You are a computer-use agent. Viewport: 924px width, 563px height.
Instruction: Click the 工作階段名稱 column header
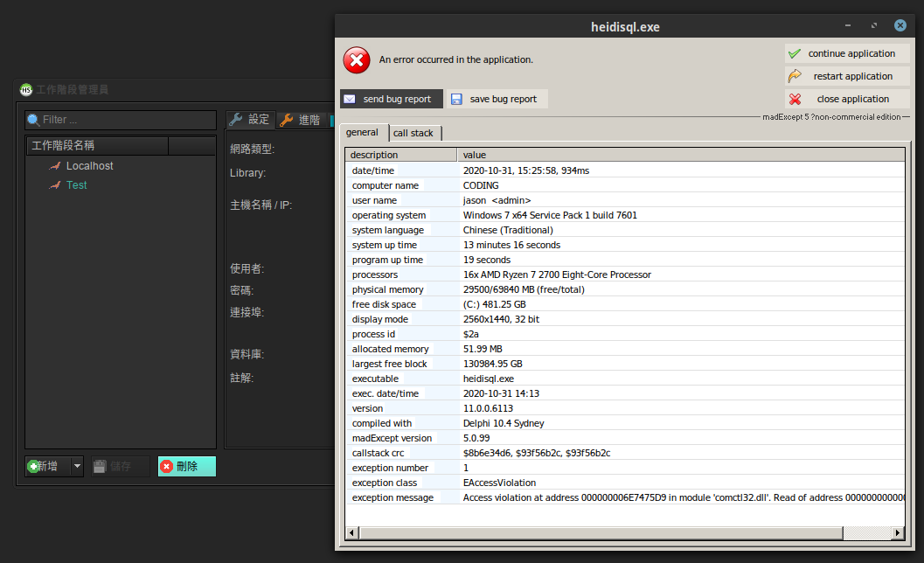pos(98,146)
